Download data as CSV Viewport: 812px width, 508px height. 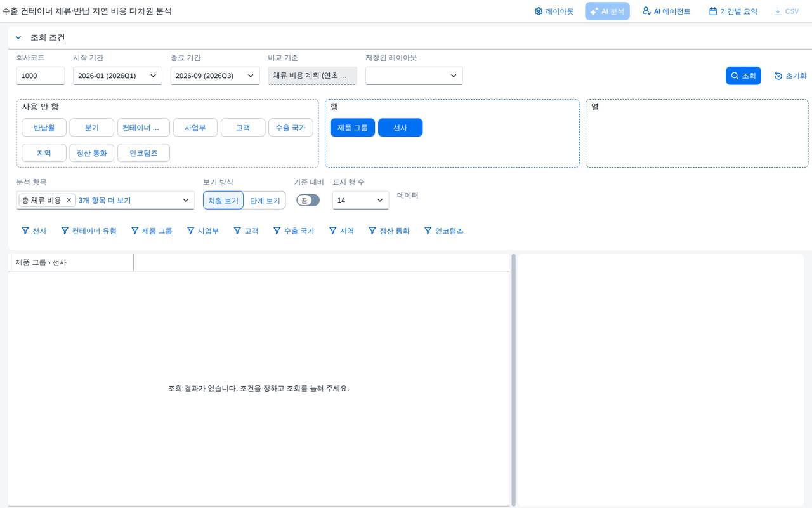(786, 11)
